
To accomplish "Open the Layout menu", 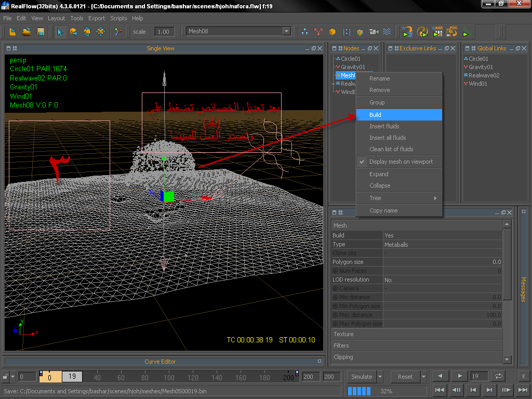I will [56, 18].
